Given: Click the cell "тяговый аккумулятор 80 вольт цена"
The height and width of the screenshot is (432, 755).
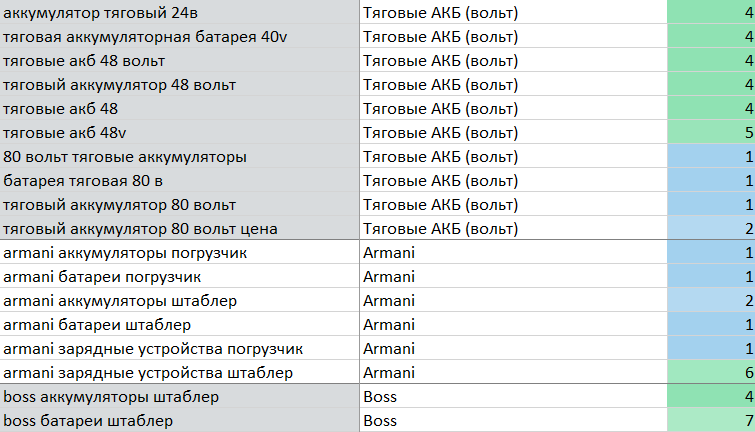Looking at the screenshot, I should pos(180,229).
